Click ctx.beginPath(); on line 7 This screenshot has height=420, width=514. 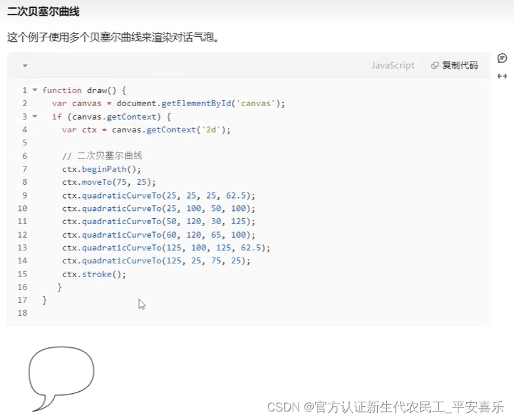point(101,169)
